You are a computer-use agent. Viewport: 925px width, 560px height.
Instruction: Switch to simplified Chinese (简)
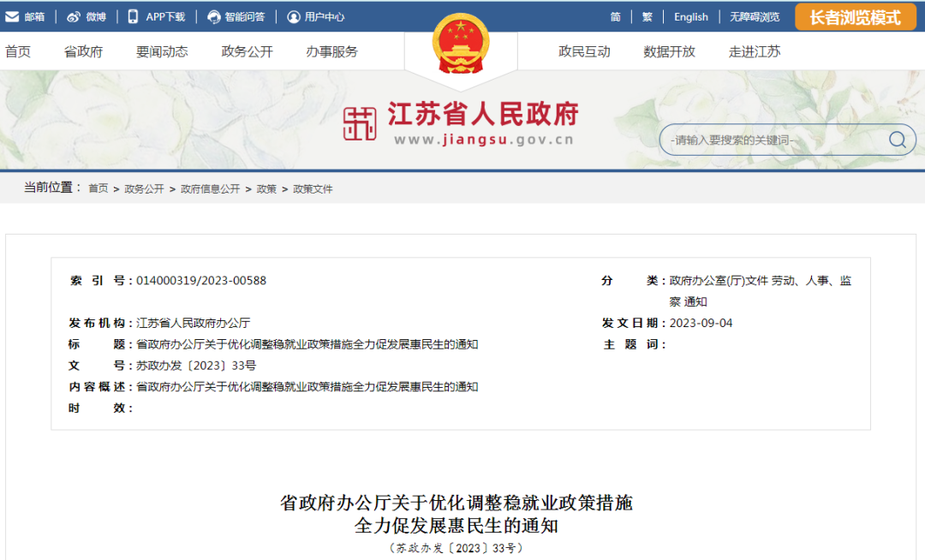pyautogui.click(x=616, y=16)
